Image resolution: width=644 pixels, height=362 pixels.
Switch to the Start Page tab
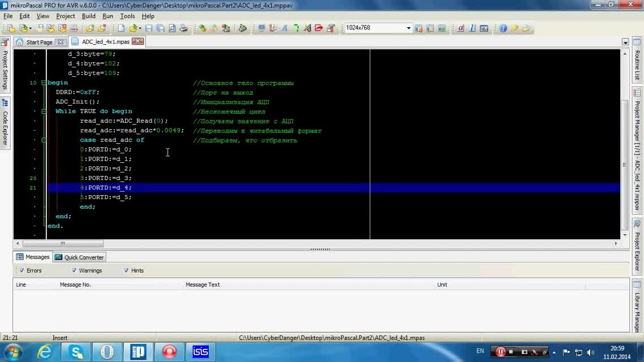click(40, 42)
